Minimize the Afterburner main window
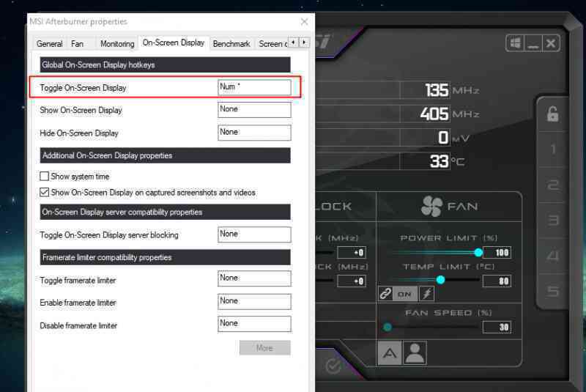 (533, 43)
